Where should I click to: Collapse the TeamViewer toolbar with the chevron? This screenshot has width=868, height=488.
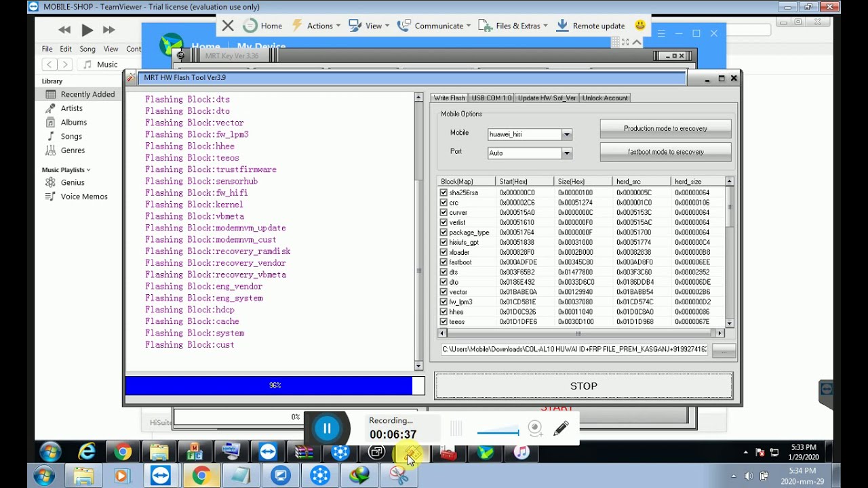tap(637, 42)
